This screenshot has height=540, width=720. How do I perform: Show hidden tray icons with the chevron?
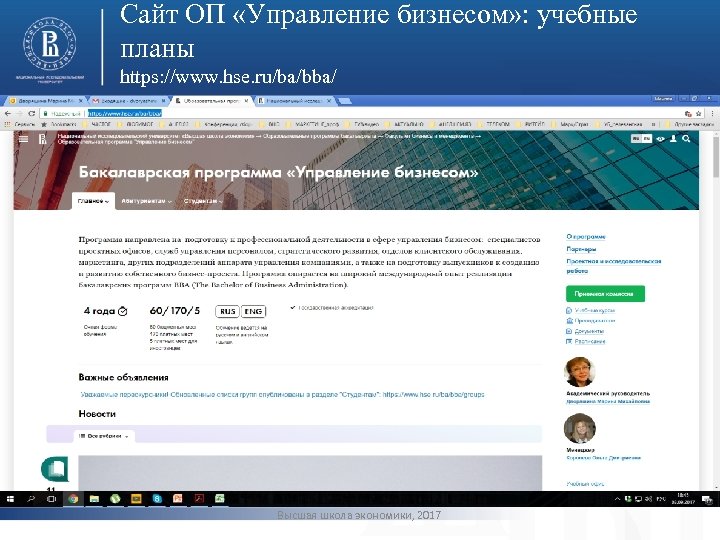[x=617, y=499]
